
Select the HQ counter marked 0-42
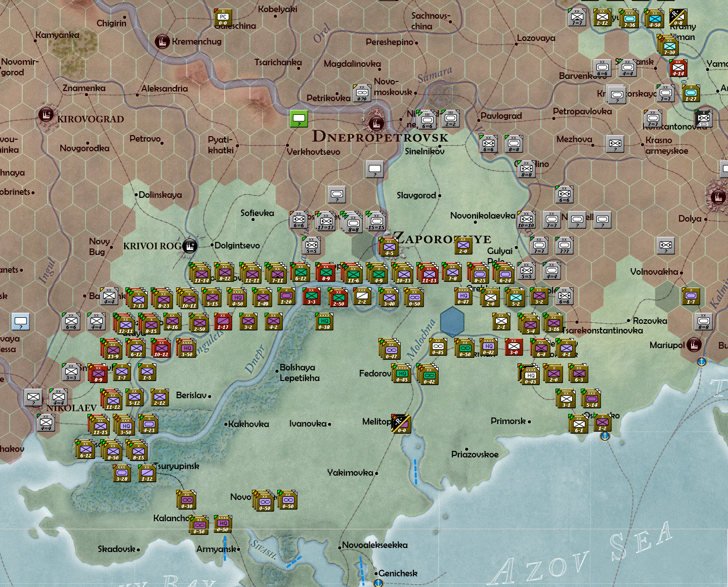pyautogui.click(x=489, y=347)
